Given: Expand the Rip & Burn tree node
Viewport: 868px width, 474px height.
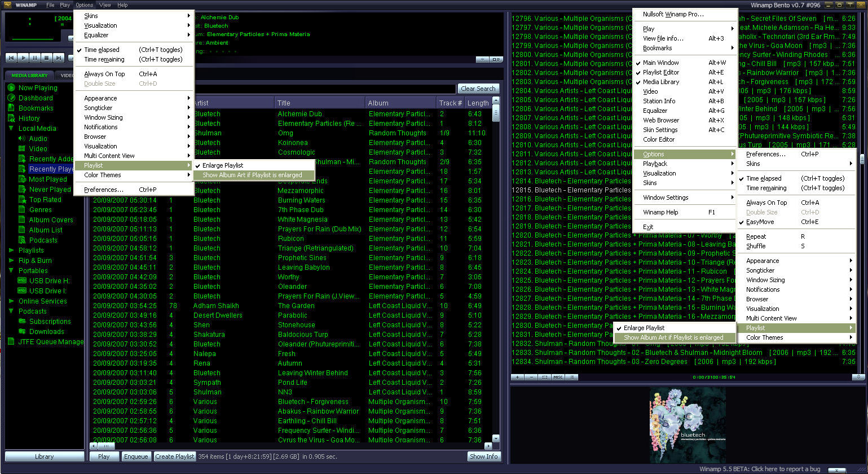Looking at the screenshot, I should click(x=11, y=261).
